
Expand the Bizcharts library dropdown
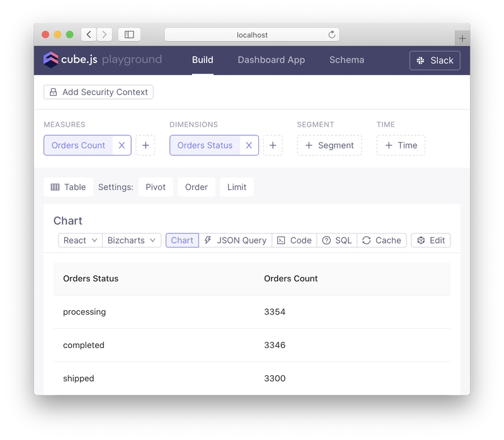coord(132,240)
